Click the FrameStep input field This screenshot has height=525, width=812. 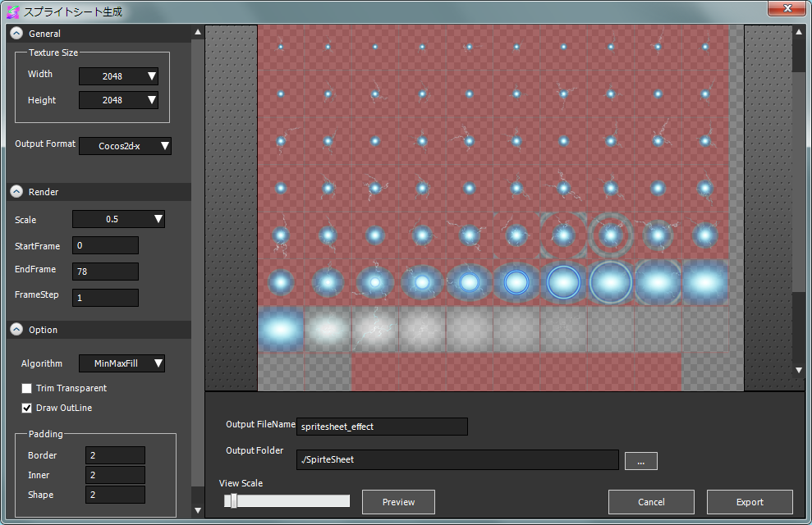(105, 298)
